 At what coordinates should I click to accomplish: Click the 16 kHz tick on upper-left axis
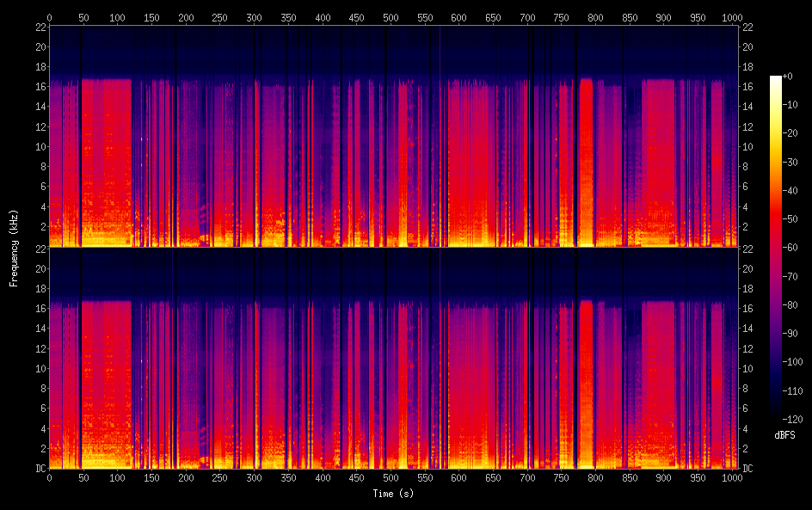(x=40, y=86)
